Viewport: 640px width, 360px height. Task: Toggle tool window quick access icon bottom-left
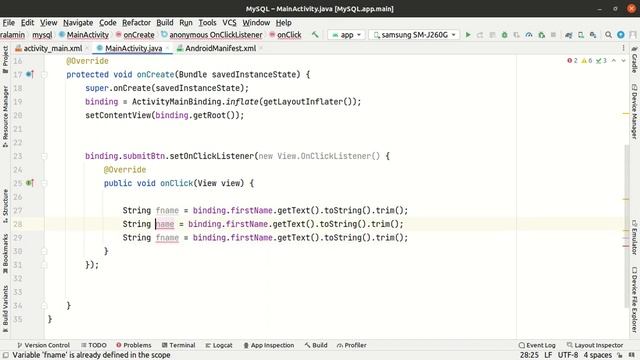tap(6, 355)
